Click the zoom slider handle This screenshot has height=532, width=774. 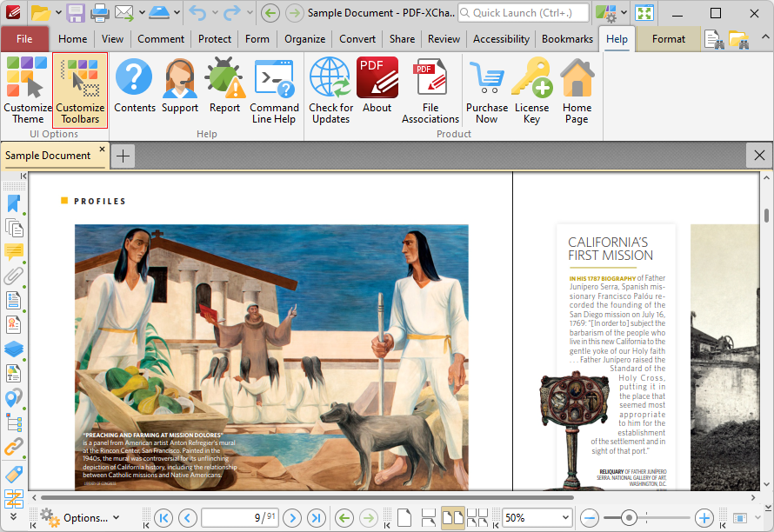[629, 518]
